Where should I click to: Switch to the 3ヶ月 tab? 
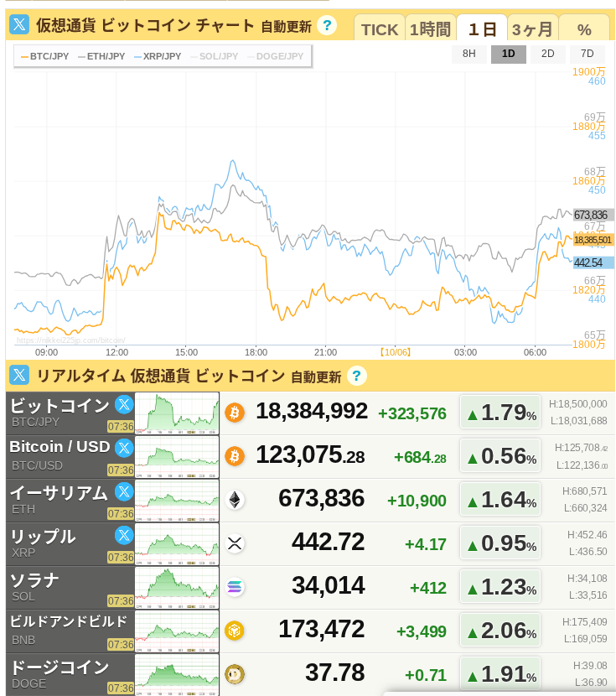pyautogui.click(x=532, y=29)
